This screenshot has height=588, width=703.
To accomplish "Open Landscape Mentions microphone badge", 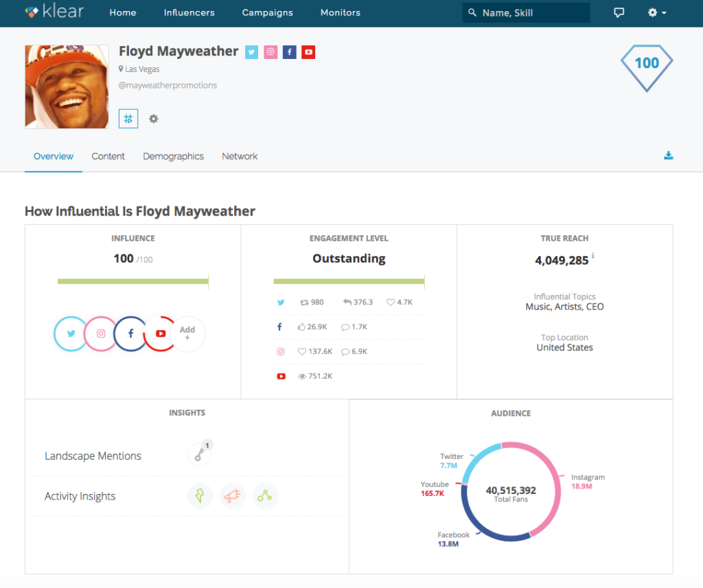I will 199,454.
